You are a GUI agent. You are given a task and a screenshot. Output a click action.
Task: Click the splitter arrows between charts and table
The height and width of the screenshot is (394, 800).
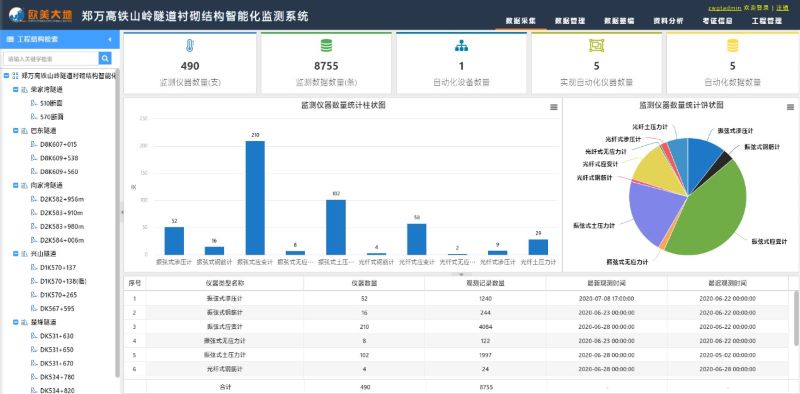[461, 275]
